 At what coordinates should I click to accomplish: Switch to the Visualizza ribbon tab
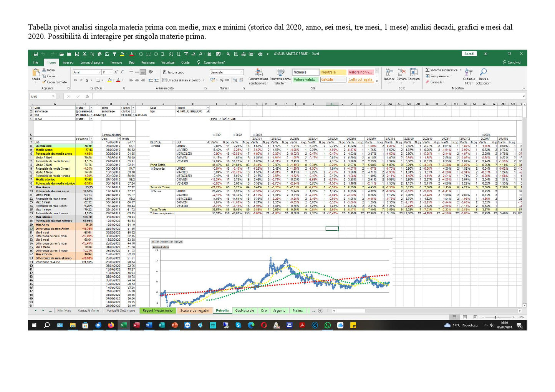pos(168,62)
